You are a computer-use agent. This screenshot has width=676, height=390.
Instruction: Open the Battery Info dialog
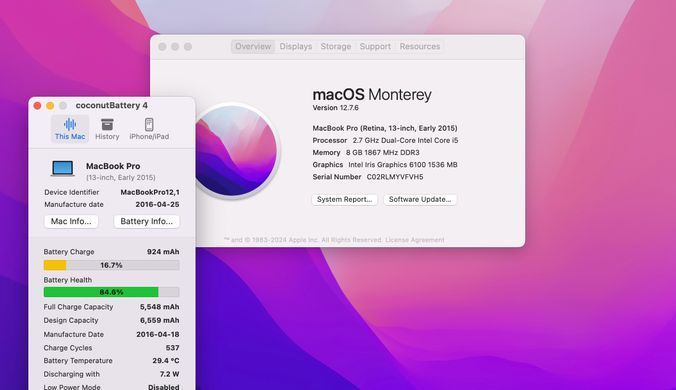147,221
